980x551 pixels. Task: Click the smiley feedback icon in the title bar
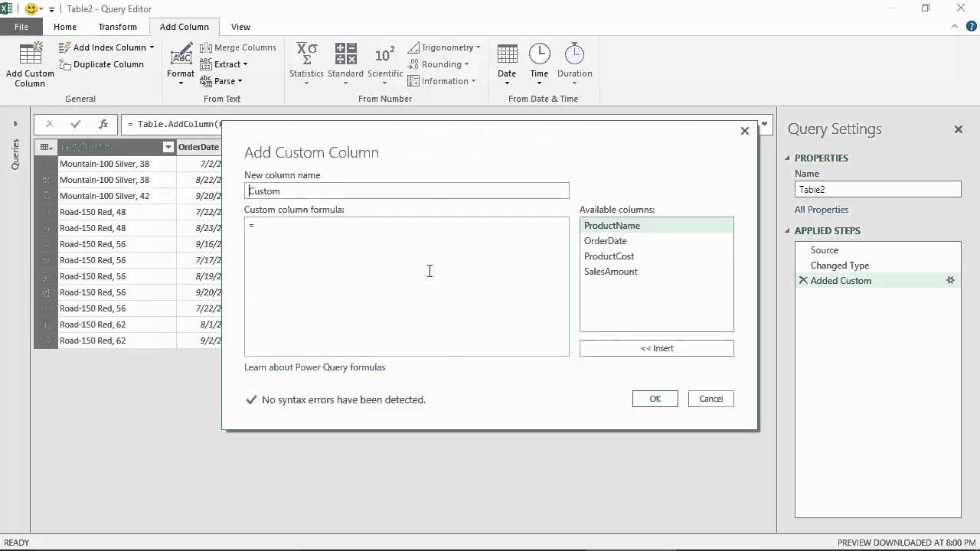coord(31,9)
